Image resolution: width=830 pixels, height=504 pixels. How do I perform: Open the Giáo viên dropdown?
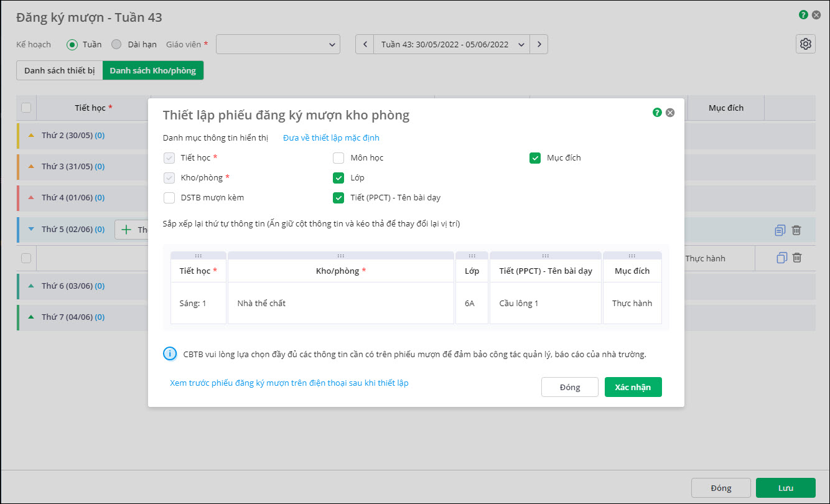pos(278,44)
